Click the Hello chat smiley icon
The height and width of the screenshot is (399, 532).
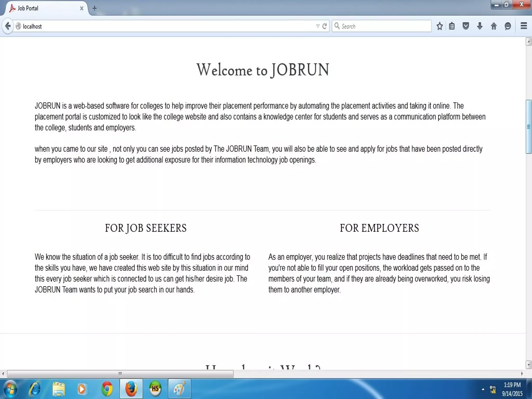coord(508,26)
